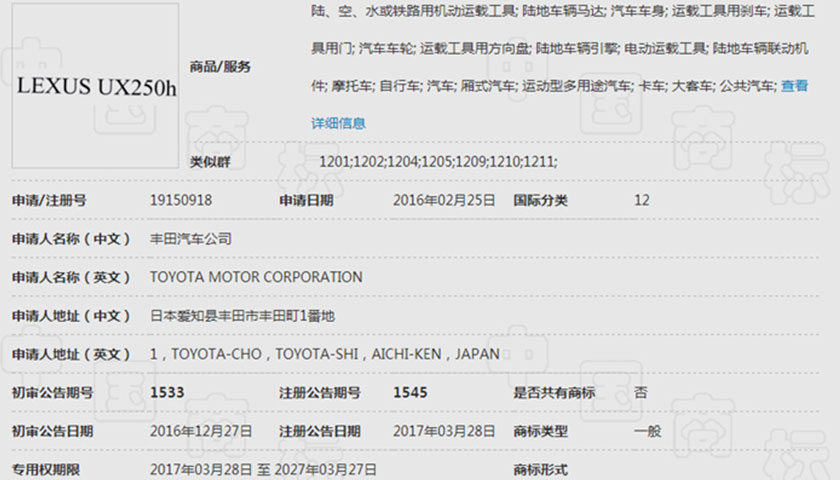Select the 商标类型 label
Viewport: 840px width, 480px height.
coord(541,432)
